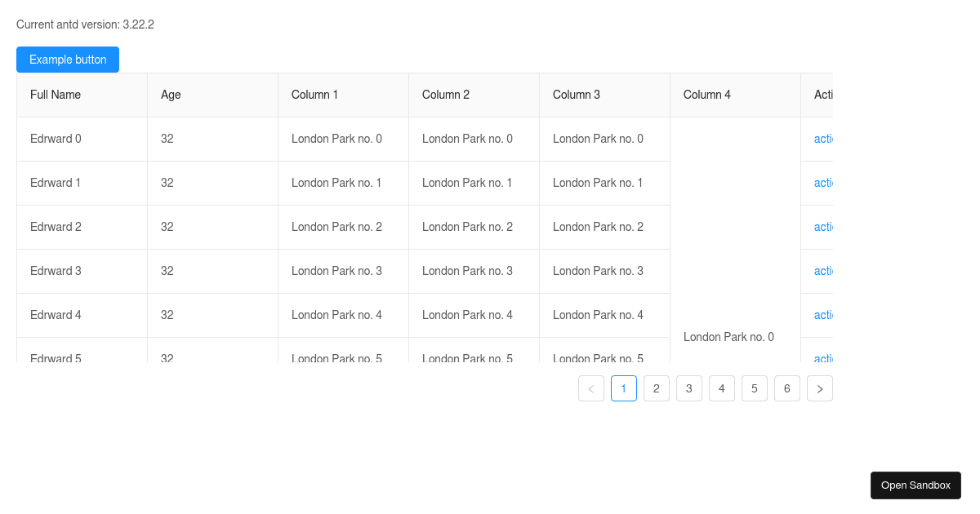Image resolution: width=980 pixels, height=514 pixels.
Task: Click the merged London Park no. 0 cell
Action: [x=728, y=336]
